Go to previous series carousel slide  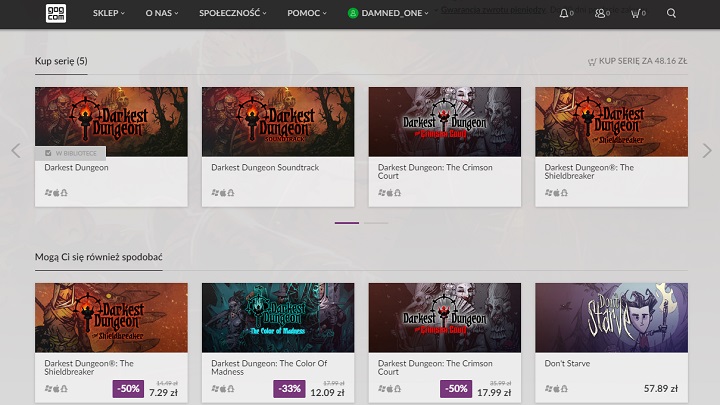tap(16, 151)
